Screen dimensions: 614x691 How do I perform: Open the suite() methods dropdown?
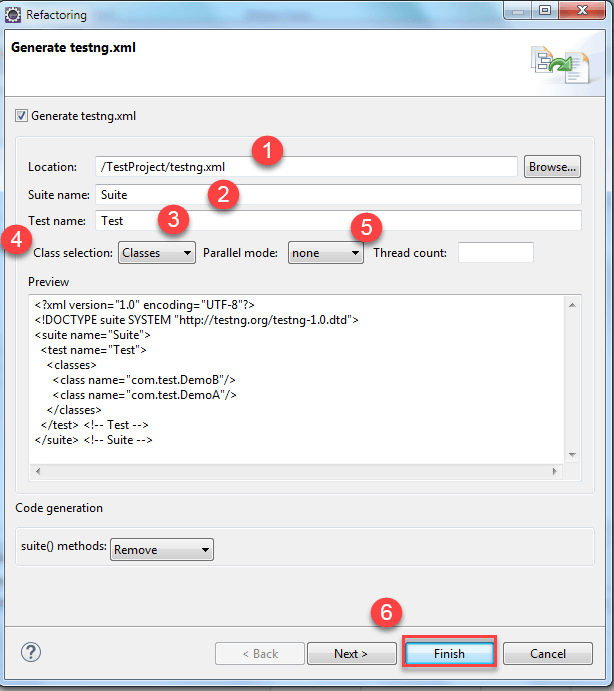pyautogui.click(x=162, y=549)
